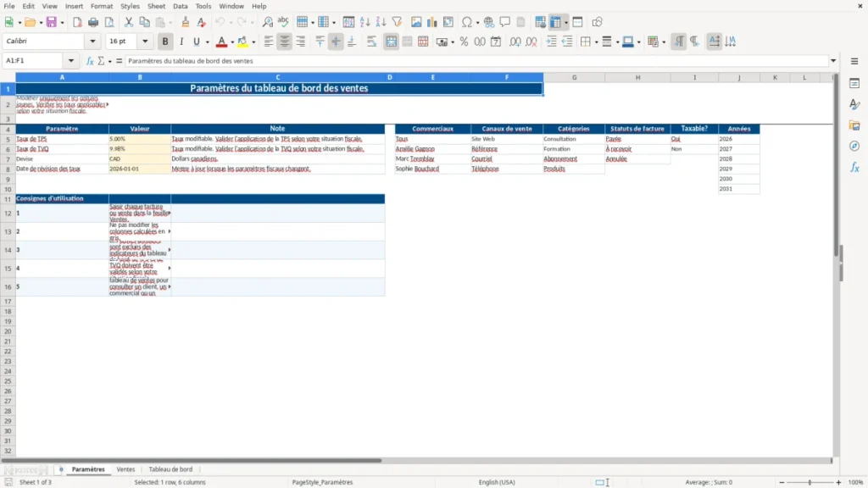Switch to the Ventes sheet tab
Viewport: 868px width, 488px height.
[x=125, y=469]
